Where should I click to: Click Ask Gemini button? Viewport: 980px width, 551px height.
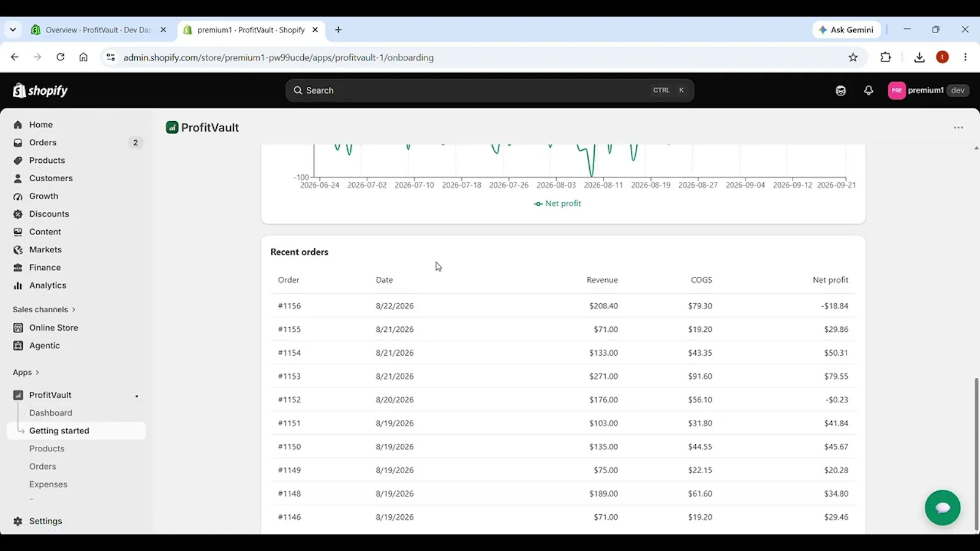(x=846, y=29)
